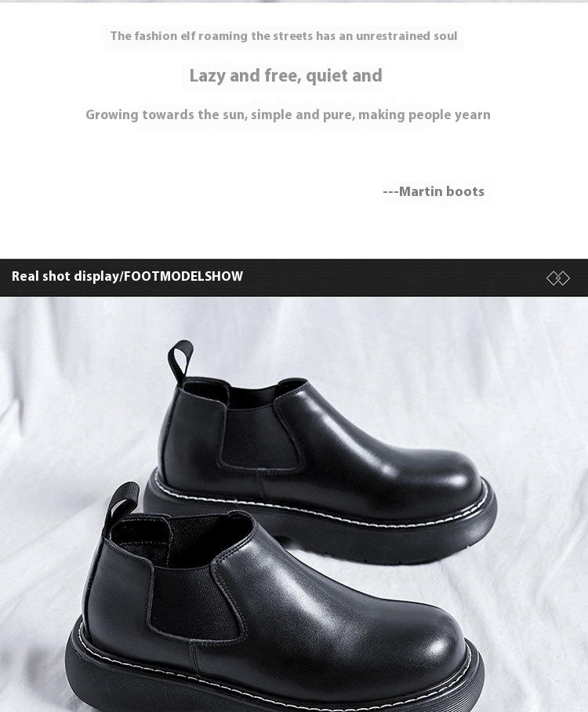Screen dimensions: 588x712
Task: Click the upper black boot in the photo
Action: tap(320, 454)
